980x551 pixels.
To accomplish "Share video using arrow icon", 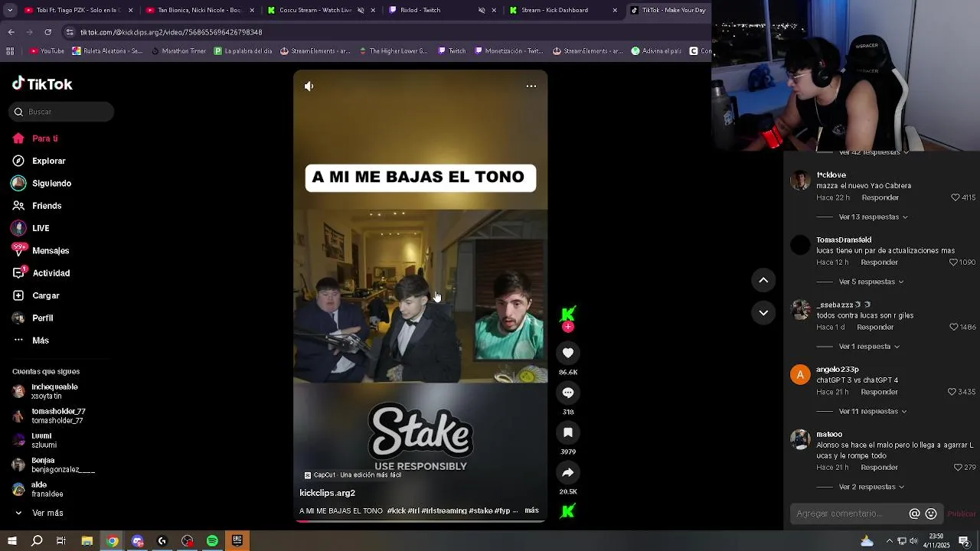I will pos(568,472).
